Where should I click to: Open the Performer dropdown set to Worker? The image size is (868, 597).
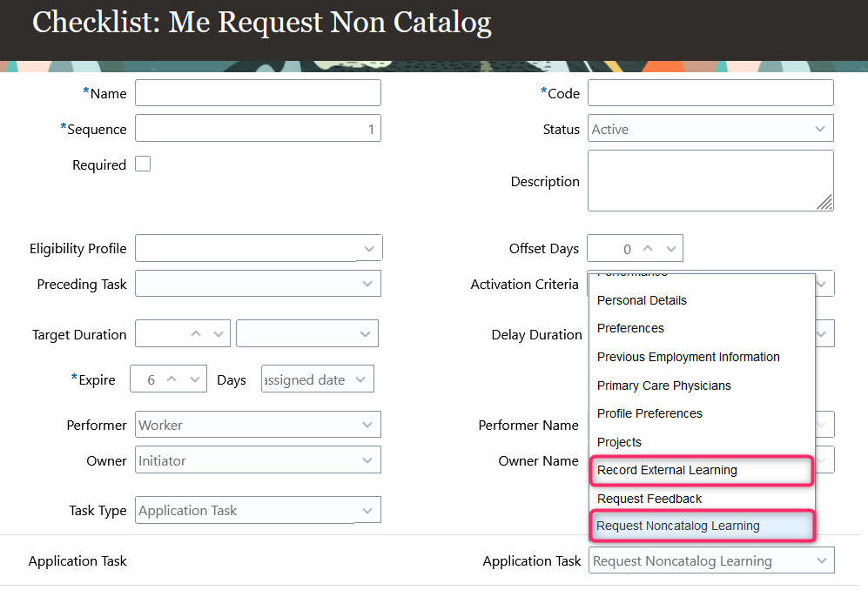point(369,425)
